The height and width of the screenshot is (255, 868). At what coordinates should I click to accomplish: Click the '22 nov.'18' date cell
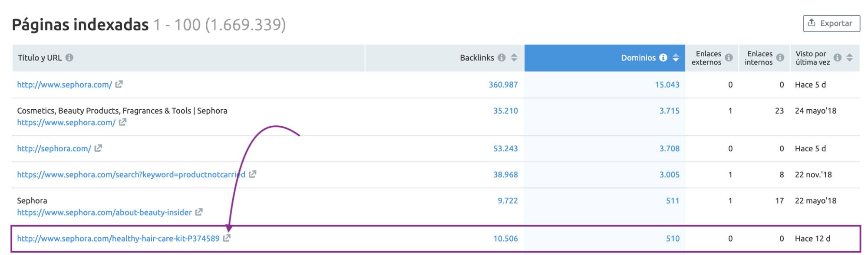(x=813, y=174)
